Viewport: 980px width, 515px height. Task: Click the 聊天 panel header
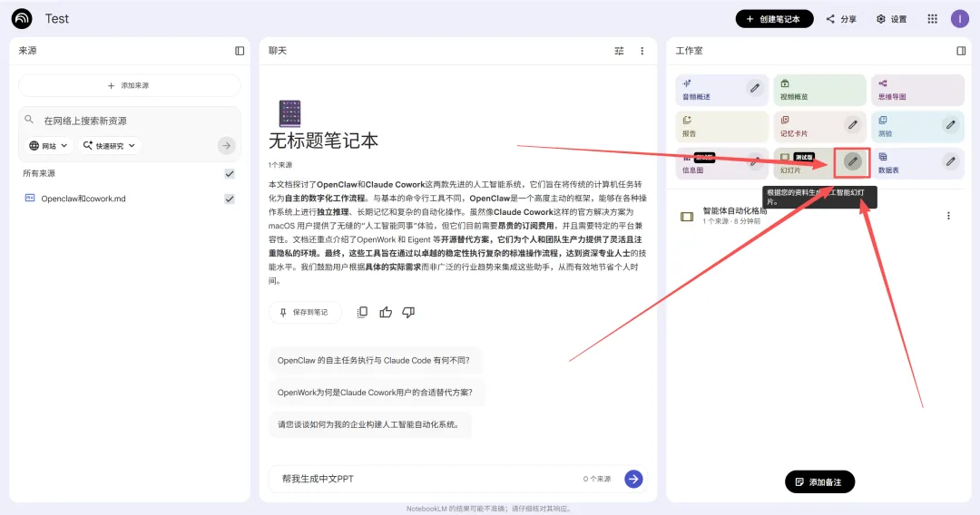[278, 51]
